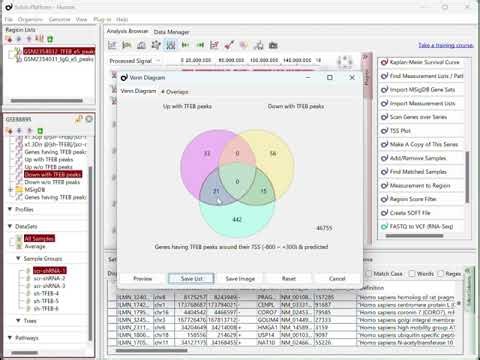Screen dimensions: 480x360
Task: Expand the MSigDB folder node
Action: pyautogui.click(x=10, y=190)
